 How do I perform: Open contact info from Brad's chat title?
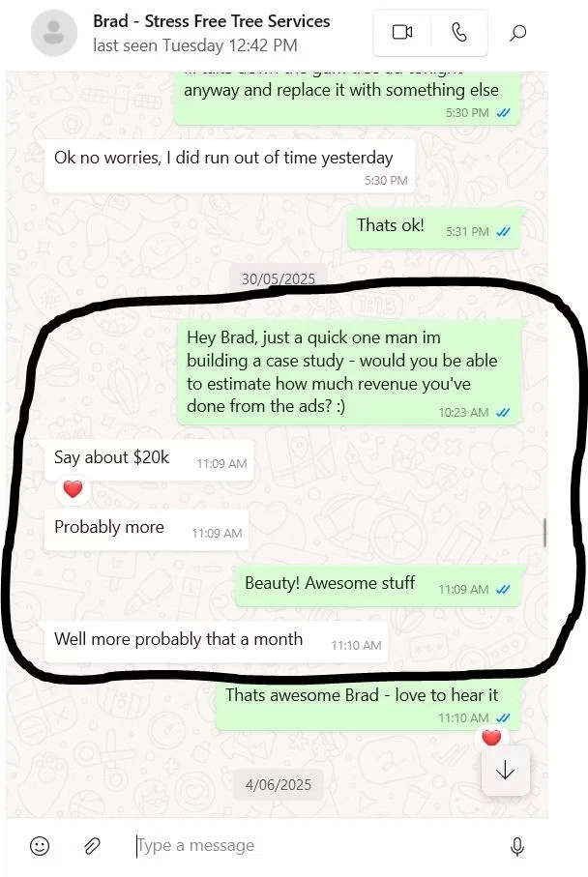pyautogui.click(x=212, y=21)
